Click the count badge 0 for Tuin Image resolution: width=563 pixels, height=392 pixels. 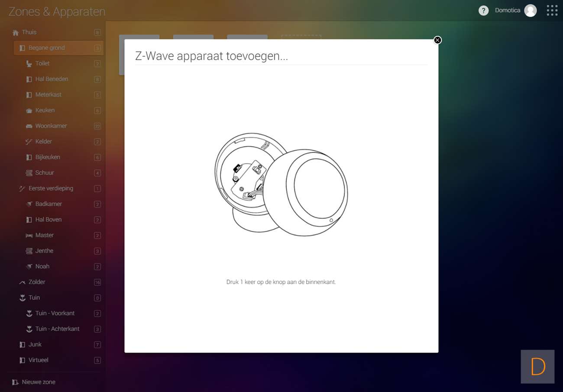pyautogui.click(x=97, y=298)
